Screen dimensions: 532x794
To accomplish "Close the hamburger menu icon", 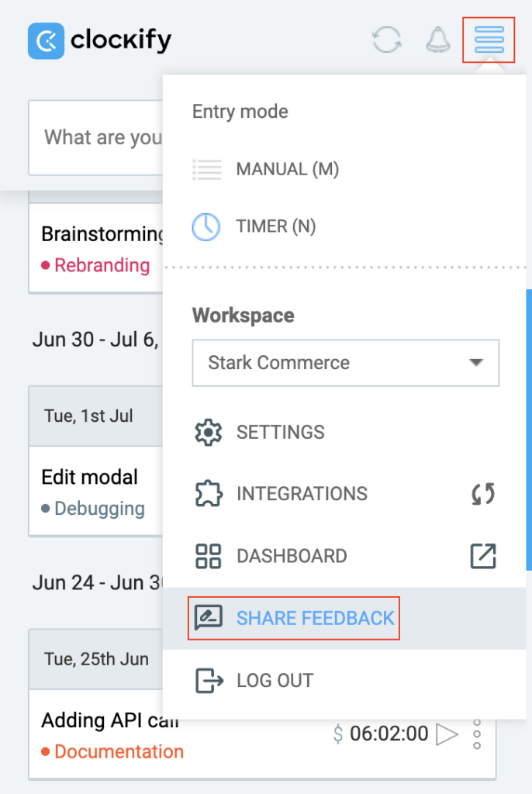I will pos(489,40).
